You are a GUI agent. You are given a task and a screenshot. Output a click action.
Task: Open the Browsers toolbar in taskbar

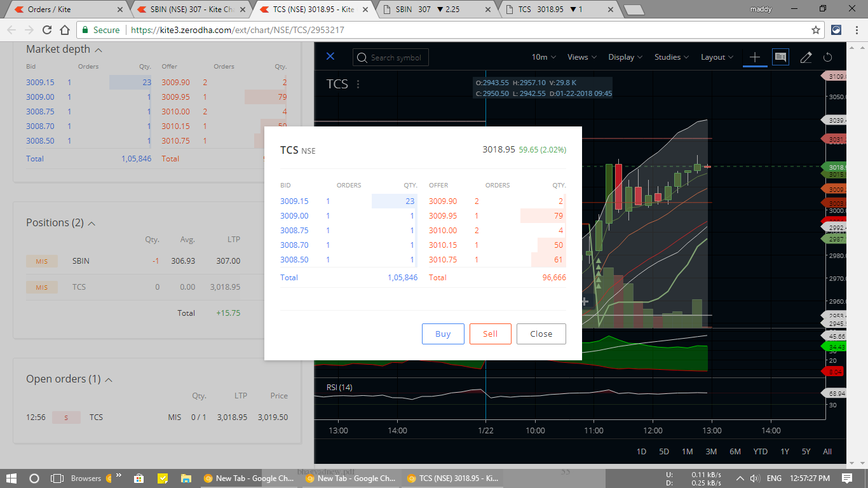86,478
